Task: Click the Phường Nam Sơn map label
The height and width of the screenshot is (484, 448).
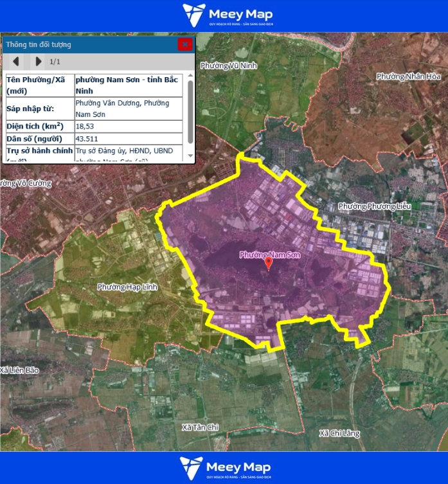Action: (270, 255)
